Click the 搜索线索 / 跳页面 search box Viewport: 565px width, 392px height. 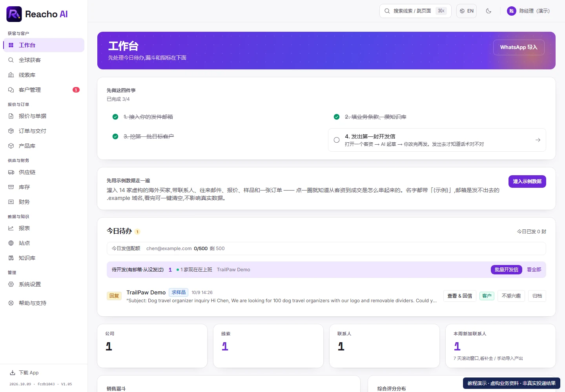pos(416,11)
